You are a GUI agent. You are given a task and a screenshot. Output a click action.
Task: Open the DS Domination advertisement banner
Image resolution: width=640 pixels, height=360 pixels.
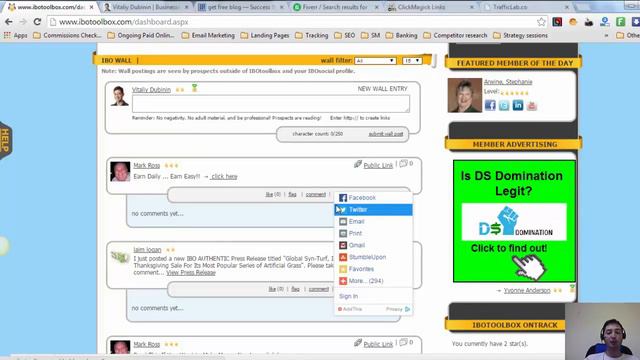(x=514, y=221)
